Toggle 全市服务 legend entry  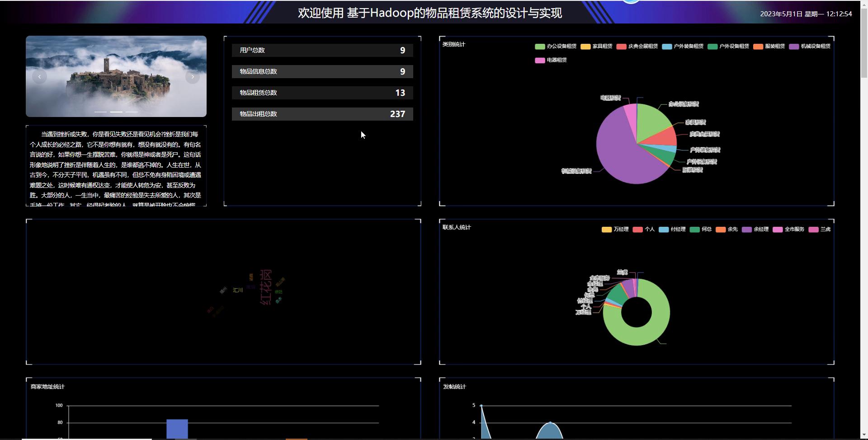tap(788, 229)
